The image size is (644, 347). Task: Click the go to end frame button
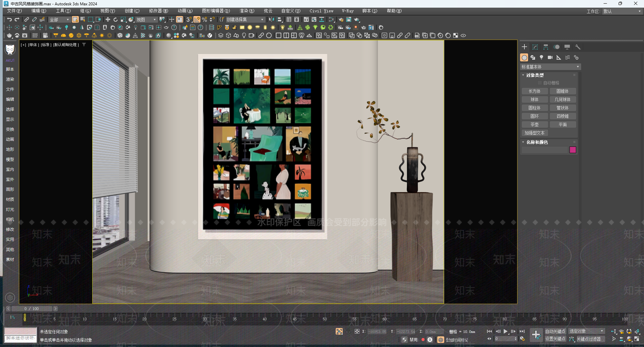point(522,332)
